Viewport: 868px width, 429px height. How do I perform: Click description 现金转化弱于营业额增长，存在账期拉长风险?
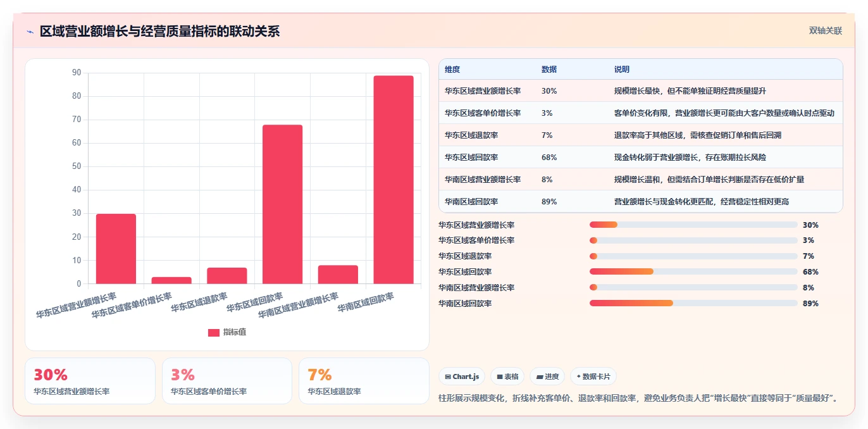tap(690, 158)
